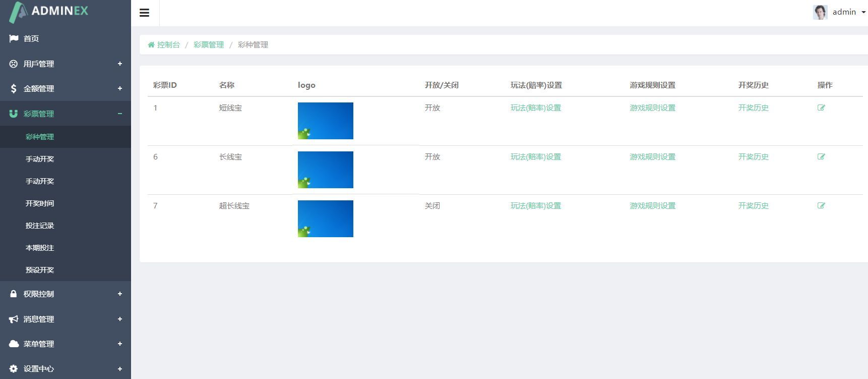View 开奖历史 for 超长线宝
This screenshot has height=379, width=868.
(x=754, y=205)
